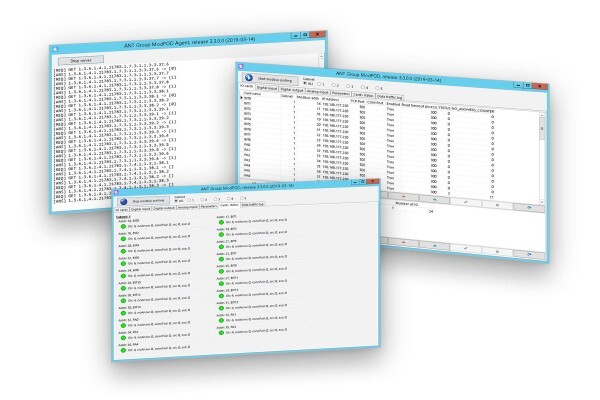600x400 pixels.
Task: Click Card name column header in IO cards table
Action: click(x=252, y=93)
